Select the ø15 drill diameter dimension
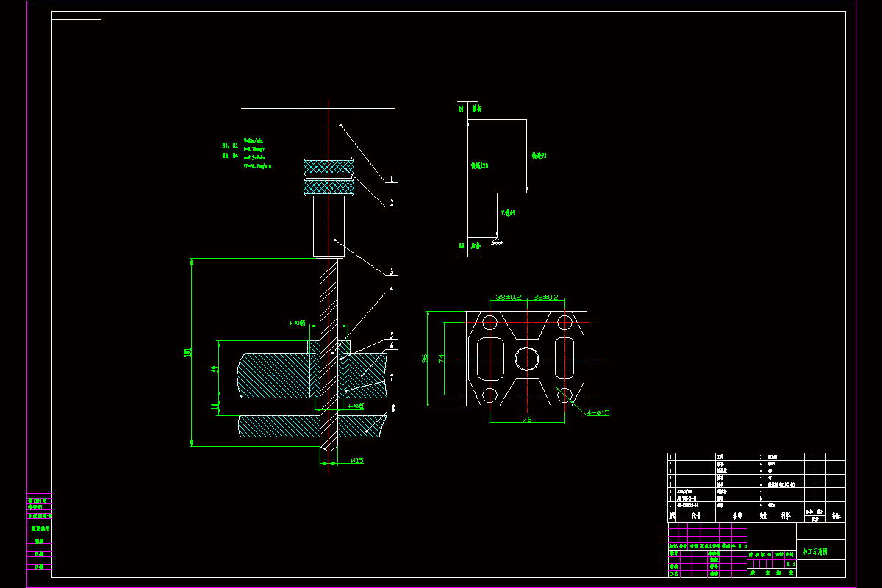Screen dimensions: 882x588 coord(357,461)
